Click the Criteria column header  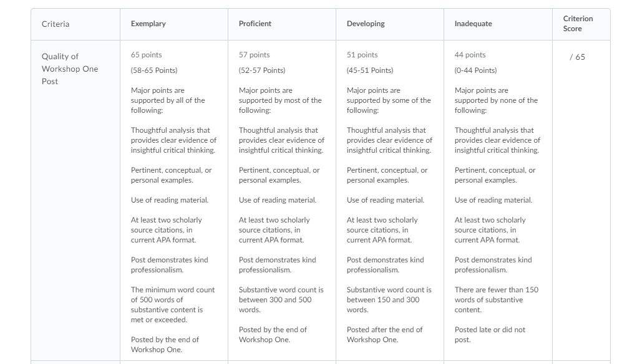(x=56, y=24)
